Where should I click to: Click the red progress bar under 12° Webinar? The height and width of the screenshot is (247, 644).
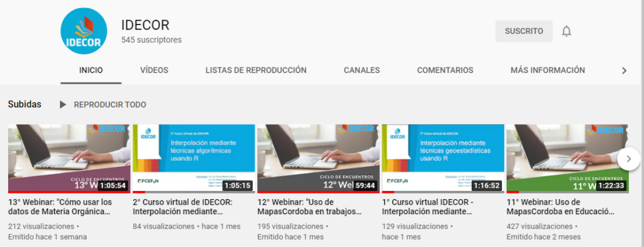pyautogui.click(x=318, y=192)
